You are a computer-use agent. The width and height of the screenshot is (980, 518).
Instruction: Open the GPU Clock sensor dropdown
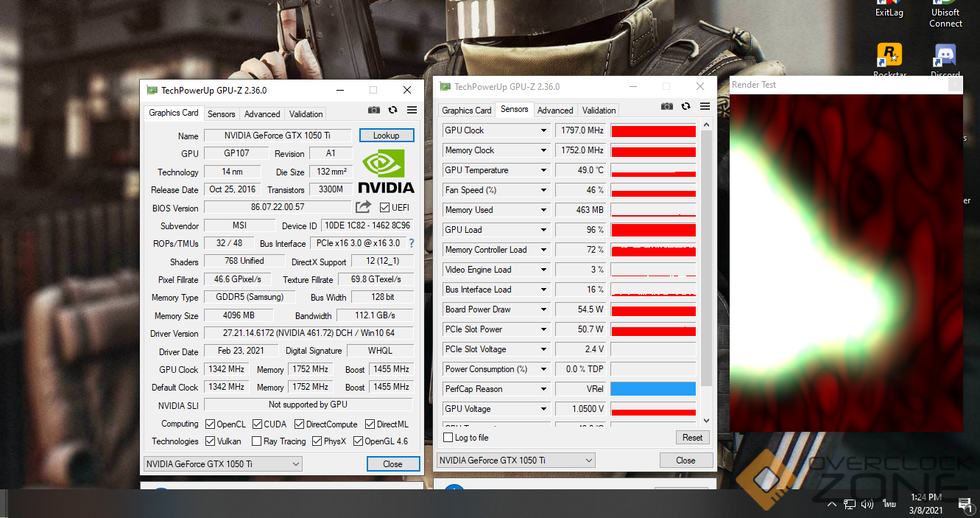pos(543,130)
